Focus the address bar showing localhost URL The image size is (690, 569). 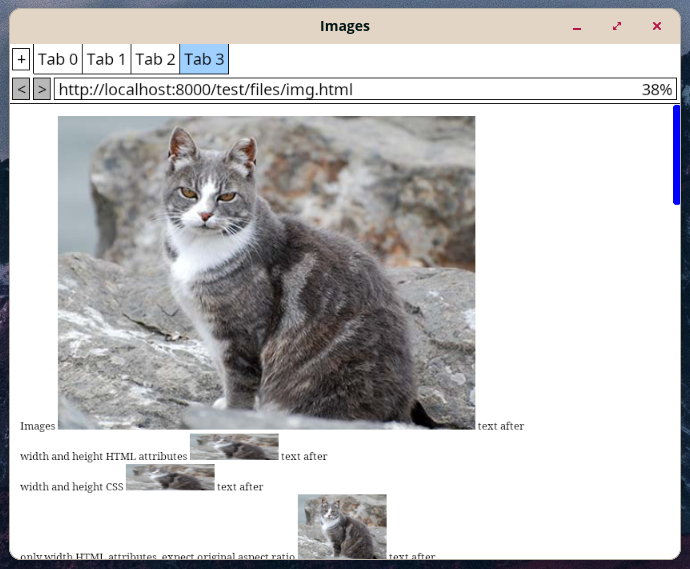(365, 89)
